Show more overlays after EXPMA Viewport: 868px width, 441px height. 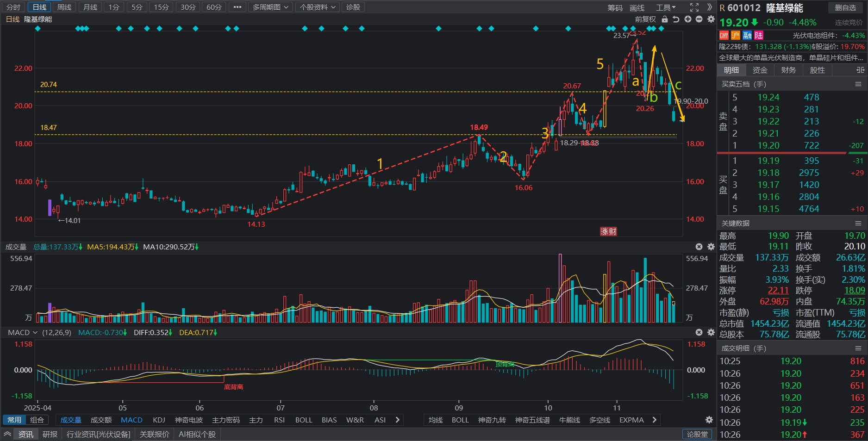(654, 420)
